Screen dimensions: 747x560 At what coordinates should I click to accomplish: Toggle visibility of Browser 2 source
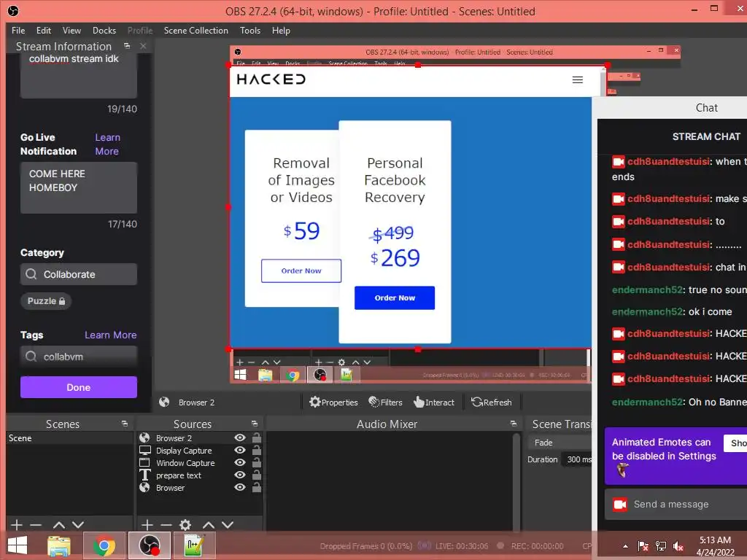click(x=240, y=437)
